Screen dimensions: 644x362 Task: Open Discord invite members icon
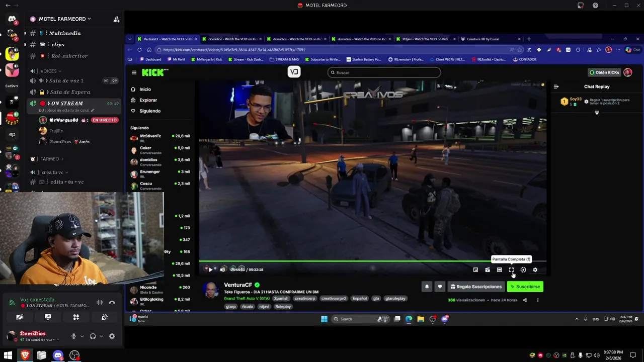click(116, 19)
